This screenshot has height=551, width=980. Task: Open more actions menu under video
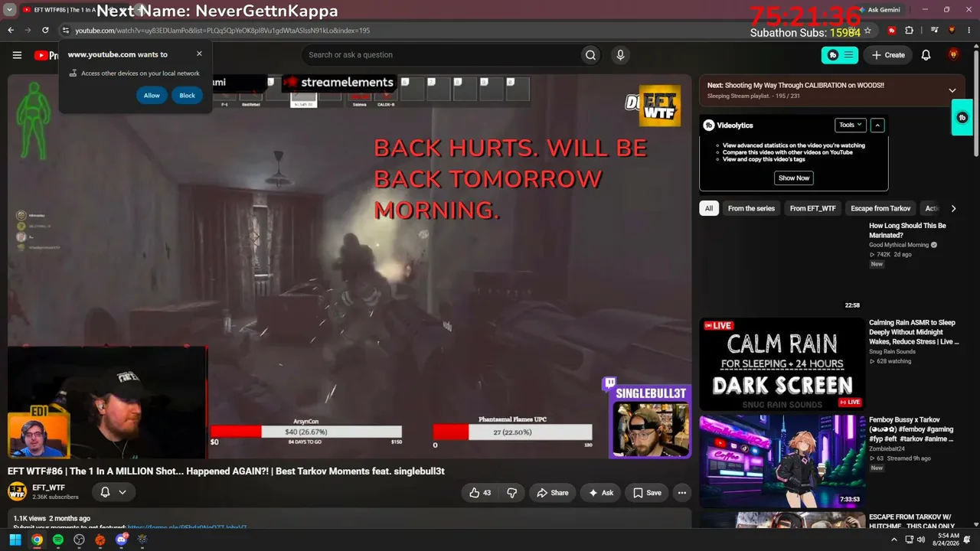click(x=681, y=493)
